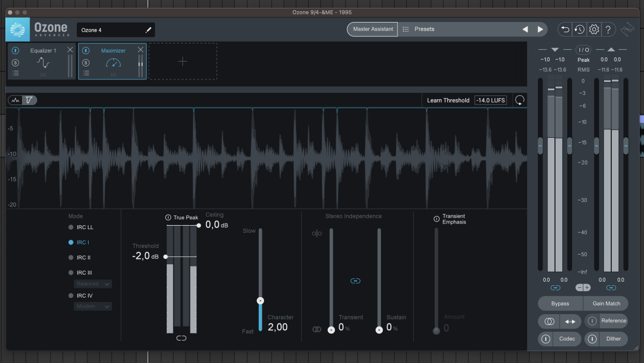The image size is (644, 363).
Task: Open IRC III Balanced style dropdown
Action: 93,284
